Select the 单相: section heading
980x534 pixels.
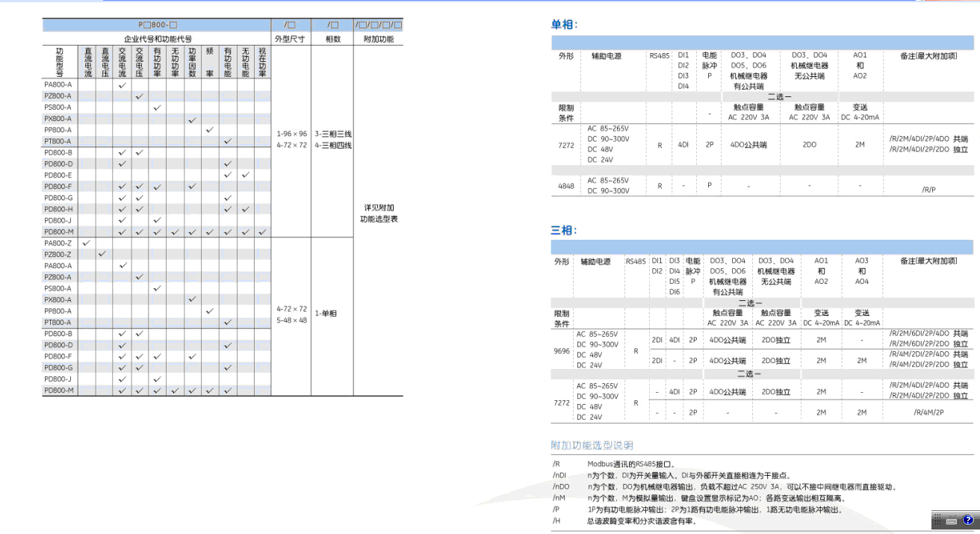pos(565,25)
